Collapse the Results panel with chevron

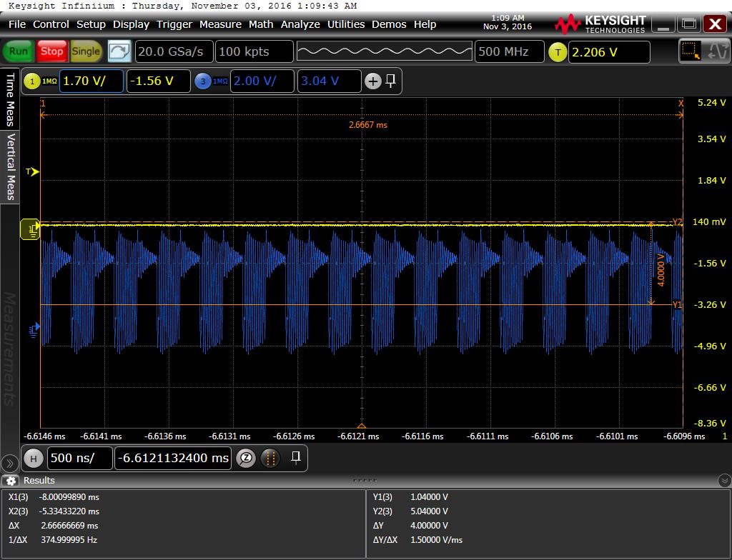pyautogui.click(x=723, y=481)
